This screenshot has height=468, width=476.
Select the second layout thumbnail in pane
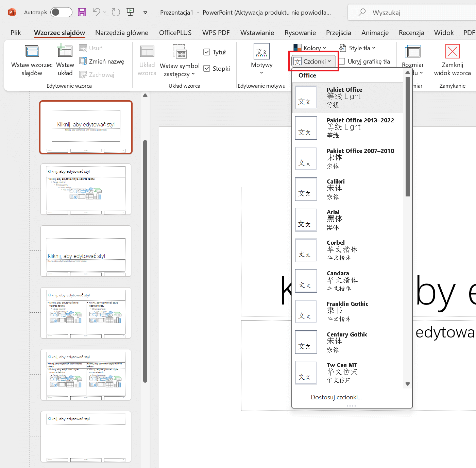(x=86, y=189)
